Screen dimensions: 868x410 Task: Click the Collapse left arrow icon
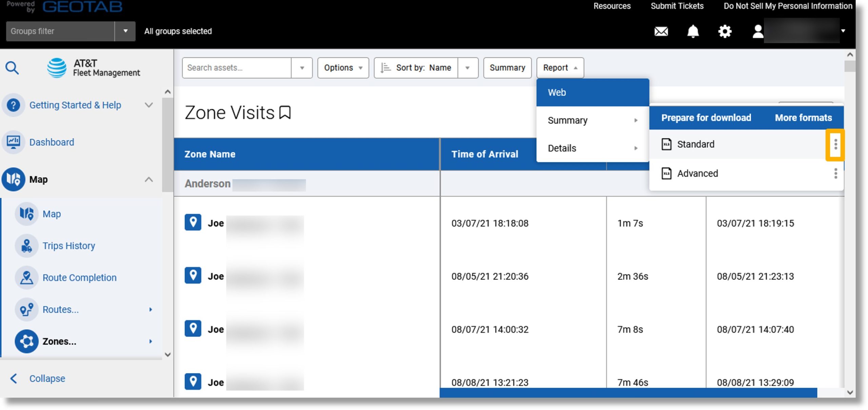pyautogui.click(x=14, y=378)
